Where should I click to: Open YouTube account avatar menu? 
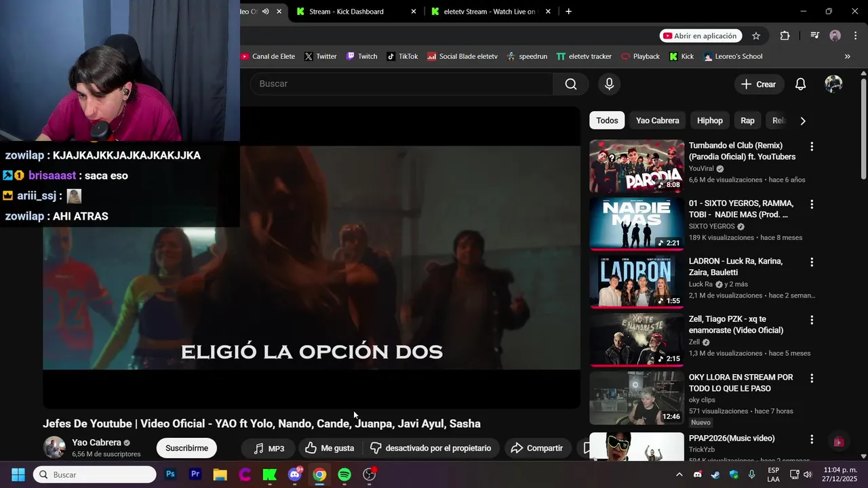(x=833, y=84)
